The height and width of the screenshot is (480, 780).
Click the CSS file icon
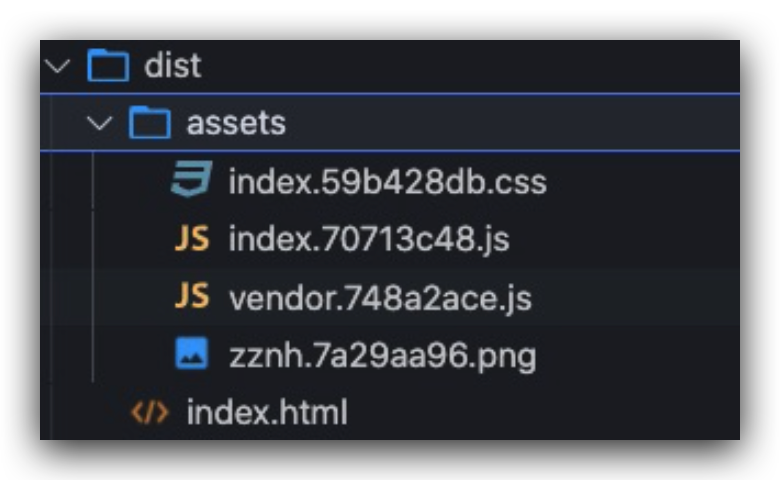[191, 181]
